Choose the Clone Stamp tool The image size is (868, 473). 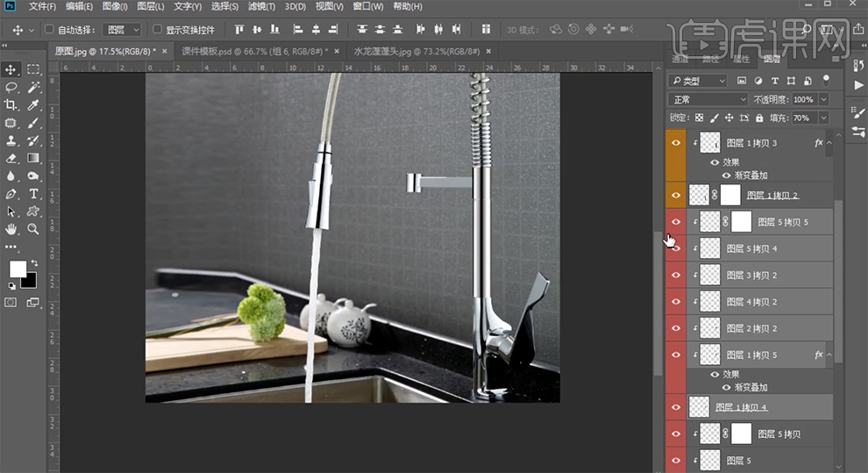[x=11, y=140]
